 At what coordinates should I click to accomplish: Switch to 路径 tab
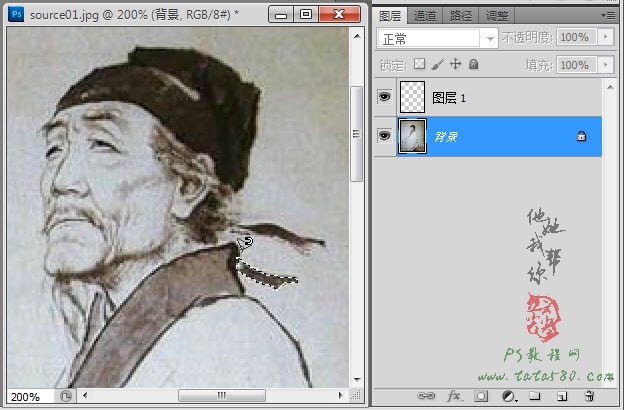(461, 16)
